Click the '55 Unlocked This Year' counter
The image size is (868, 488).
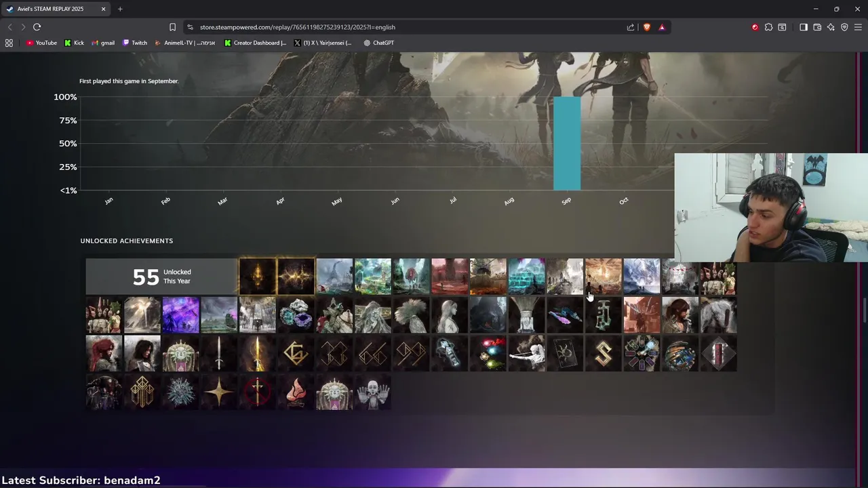click(161, 277)
